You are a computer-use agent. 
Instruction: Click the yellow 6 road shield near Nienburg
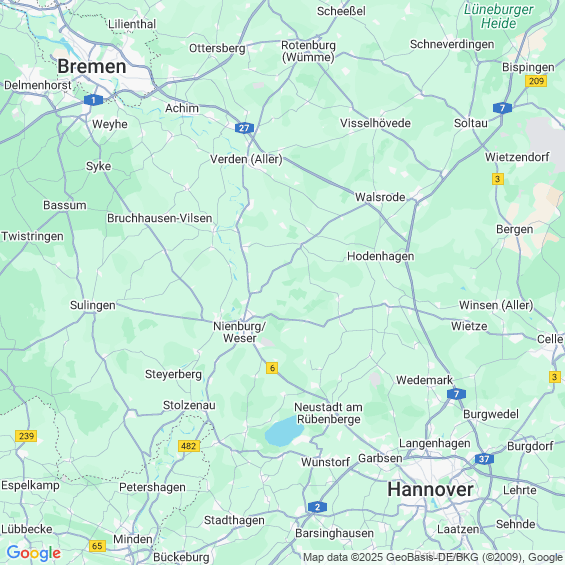(272, 368)
